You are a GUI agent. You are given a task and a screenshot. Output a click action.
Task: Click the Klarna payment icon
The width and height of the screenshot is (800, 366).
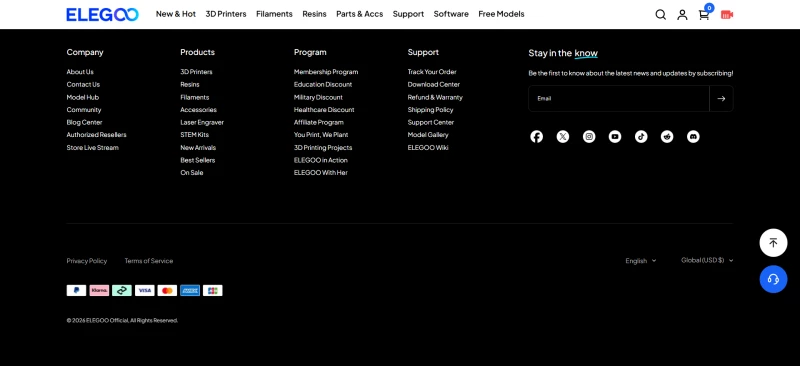click(x=99, y=290)
